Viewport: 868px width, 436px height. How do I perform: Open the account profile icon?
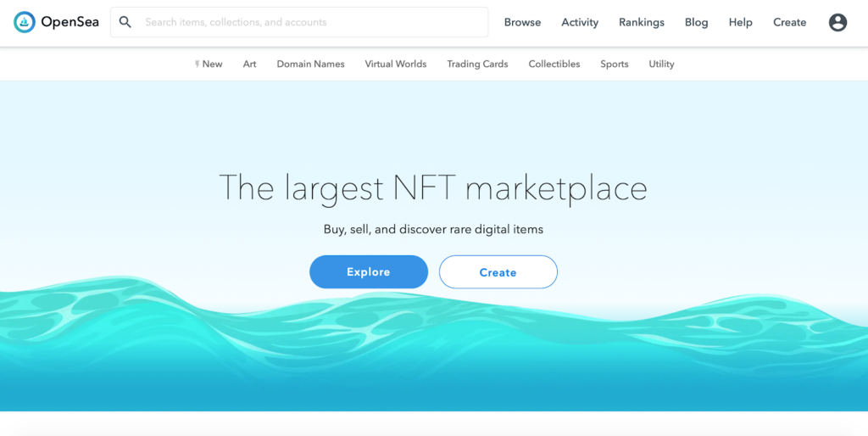coord(837,22)
